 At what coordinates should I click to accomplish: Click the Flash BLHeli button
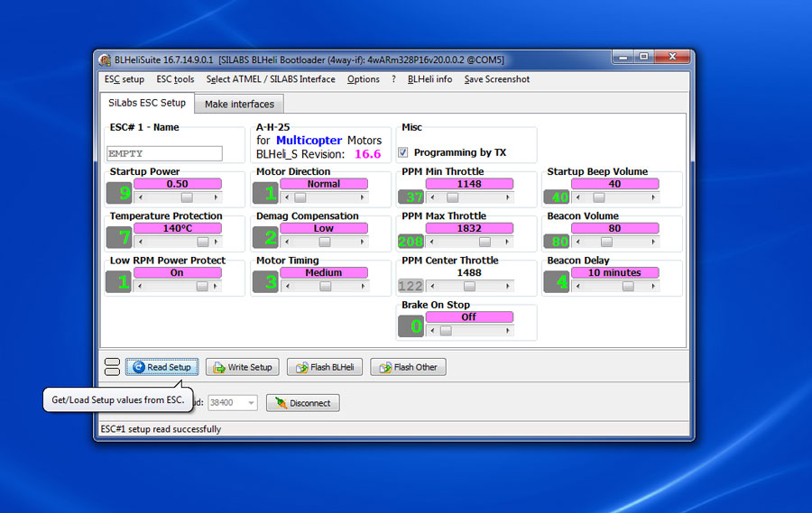coord(325,367)
